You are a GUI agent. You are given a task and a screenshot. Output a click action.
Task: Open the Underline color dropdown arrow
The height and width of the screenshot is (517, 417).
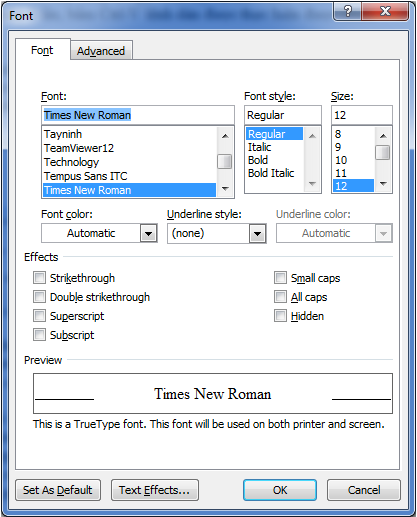(x=383, y=233)
